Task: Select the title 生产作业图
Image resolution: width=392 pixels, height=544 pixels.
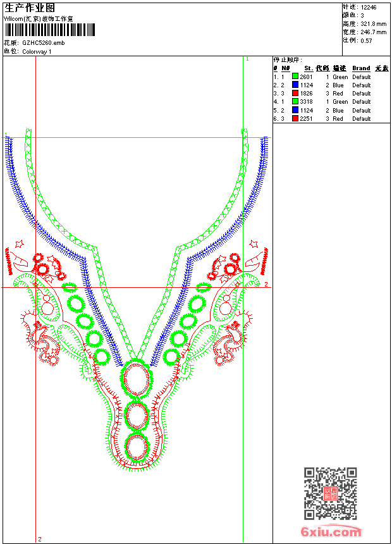Action: [30, 8]
